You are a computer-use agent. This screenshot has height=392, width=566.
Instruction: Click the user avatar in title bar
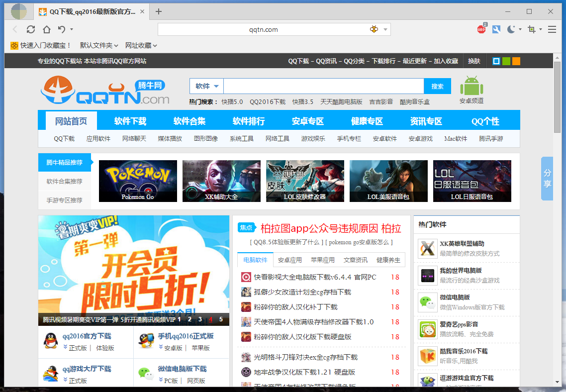pos(19,11)
